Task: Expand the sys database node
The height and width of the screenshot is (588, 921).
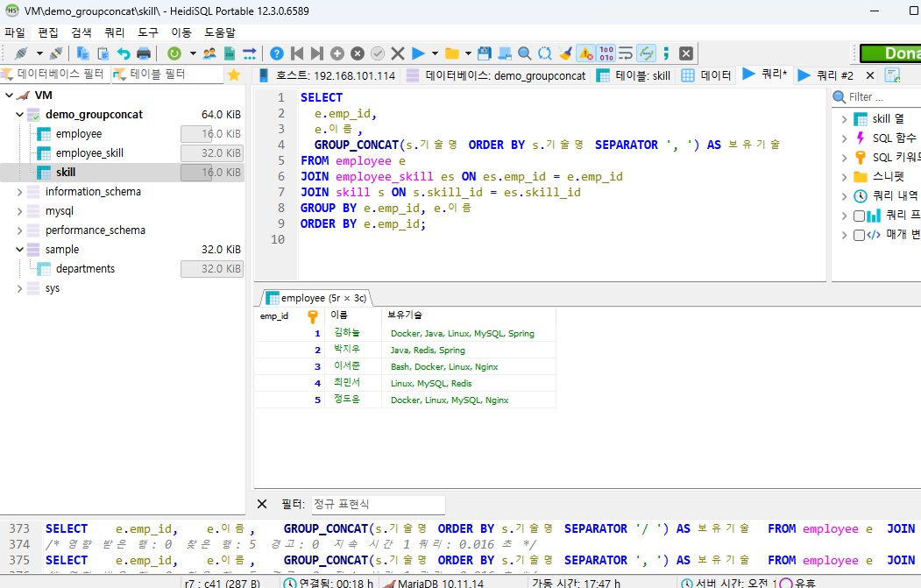Action: pyautogui.click(x=19, y=288)
